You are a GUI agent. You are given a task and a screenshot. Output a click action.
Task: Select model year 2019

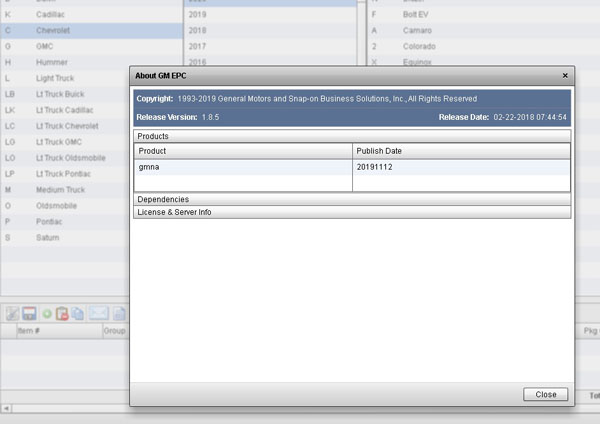[x=270, y=15]
